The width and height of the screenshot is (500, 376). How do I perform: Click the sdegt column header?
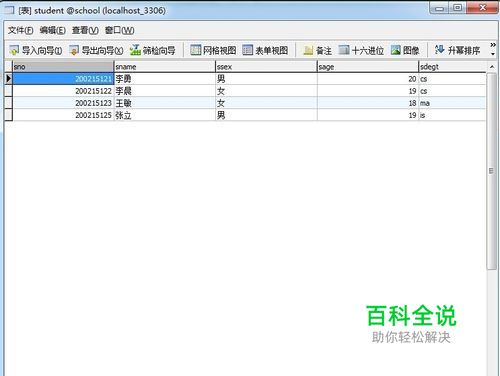click(452, 67)
